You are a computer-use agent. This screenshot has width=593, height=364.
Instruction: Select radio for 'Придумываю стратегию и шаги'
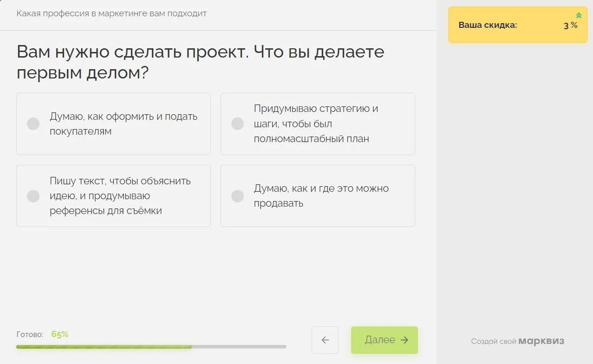[x=237, y=123]
